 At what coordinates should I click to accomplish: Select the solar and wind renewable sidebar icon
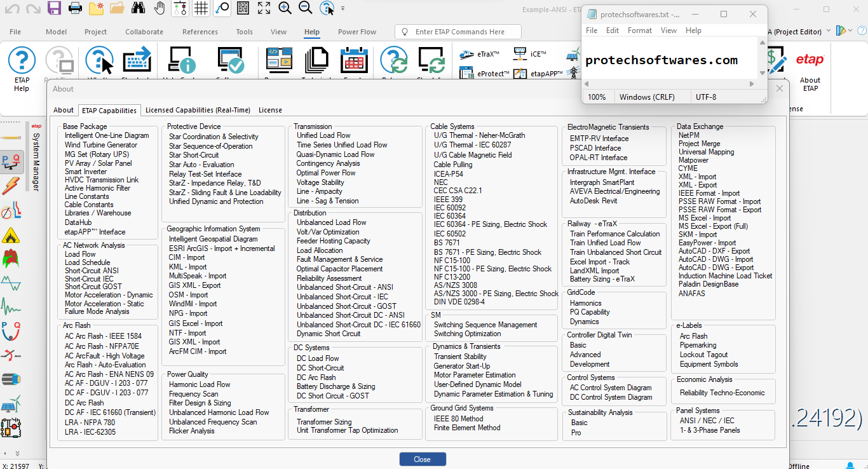click(x=11, y=405)
